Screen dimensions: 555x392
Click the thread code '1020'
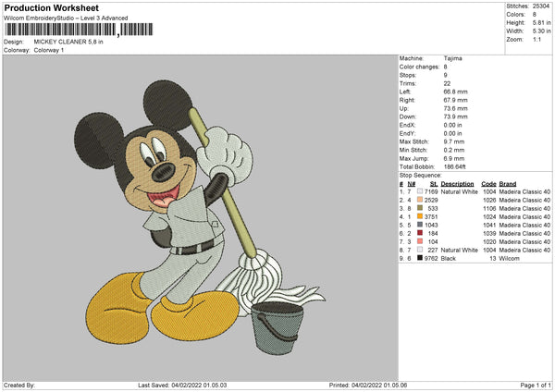[489, 241]
